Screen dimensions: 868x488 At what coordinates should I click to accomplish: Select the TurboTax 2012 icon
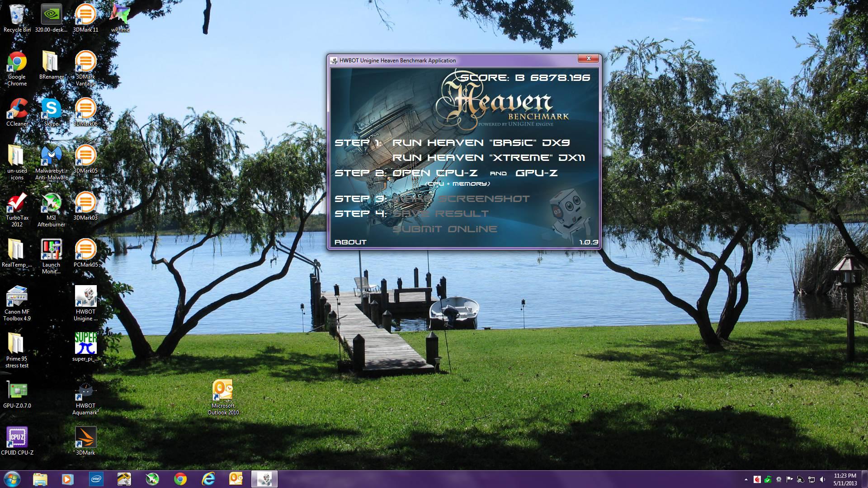17,210
